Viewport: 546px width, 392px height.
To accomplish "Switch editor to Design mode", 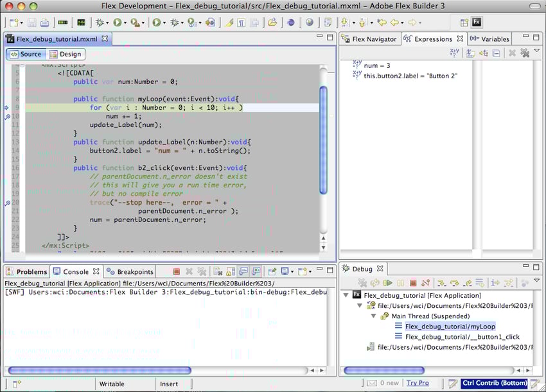I will [x=66, y=55].
